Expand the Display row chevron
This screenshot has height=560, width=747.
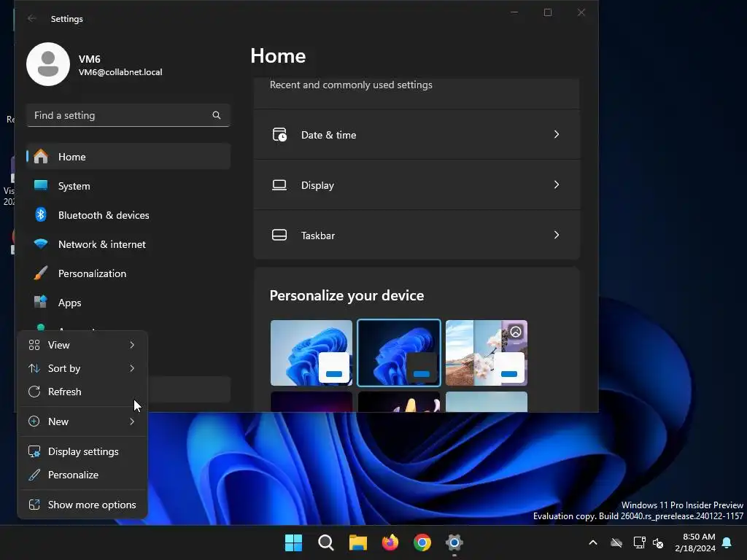(x=557, y=184)
